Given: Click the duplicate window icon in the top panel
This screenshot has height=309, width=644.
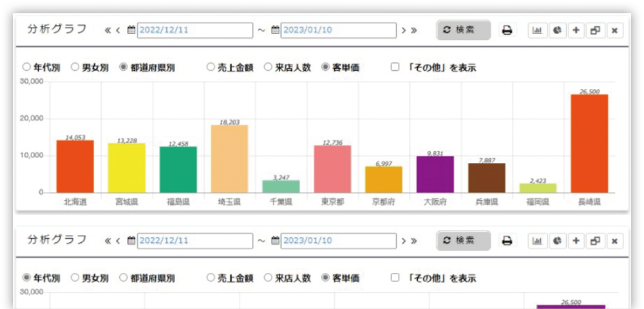Looking at the screenshot, I should [x=595, y=30].
